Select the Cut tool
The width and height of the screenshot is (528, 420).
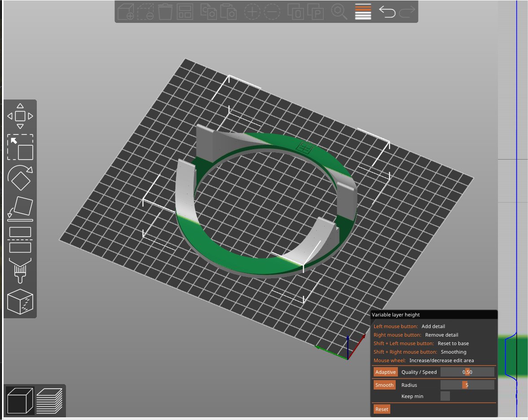[x=20, y=239]
